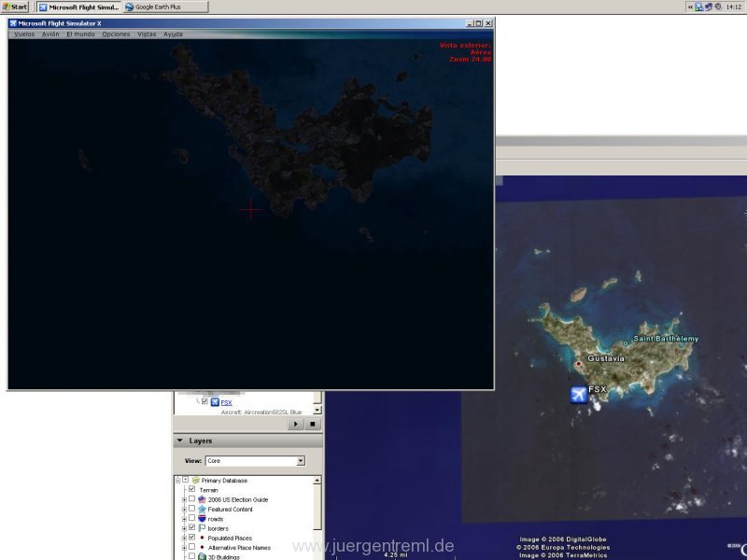Collapse the Primary Database tree node
The height and width of the screenshot is (560, 747).
click(177, 481)
